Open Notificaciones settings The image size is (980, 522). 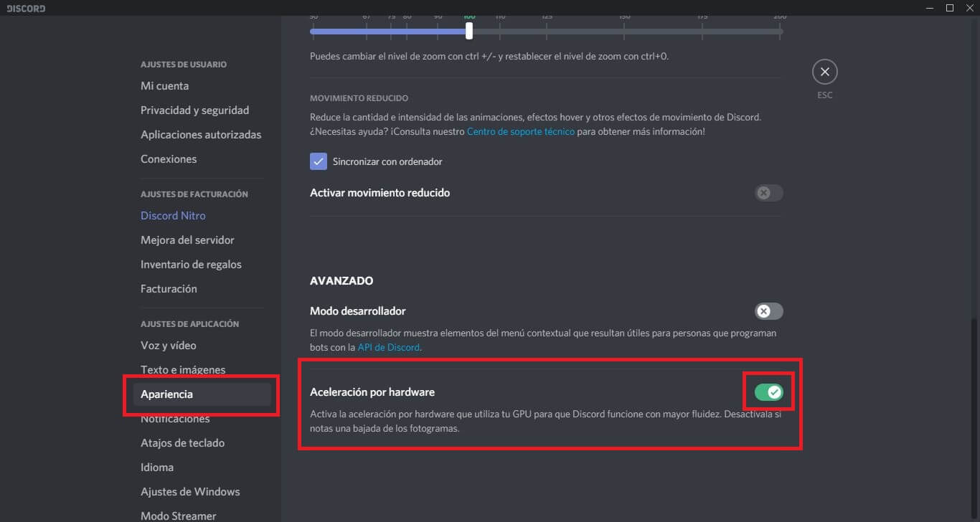pyautogui.click(x=175, y=419)
